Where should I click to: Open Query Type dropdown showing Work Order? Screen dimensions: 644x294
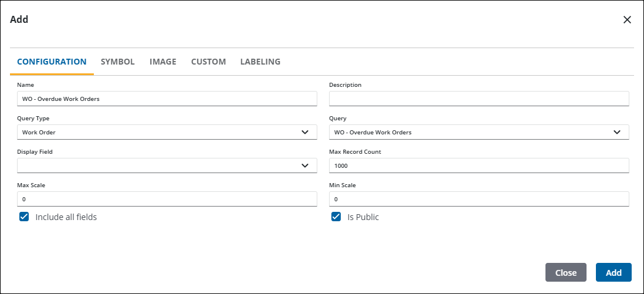pyautogui.click(x=158, y=132)
